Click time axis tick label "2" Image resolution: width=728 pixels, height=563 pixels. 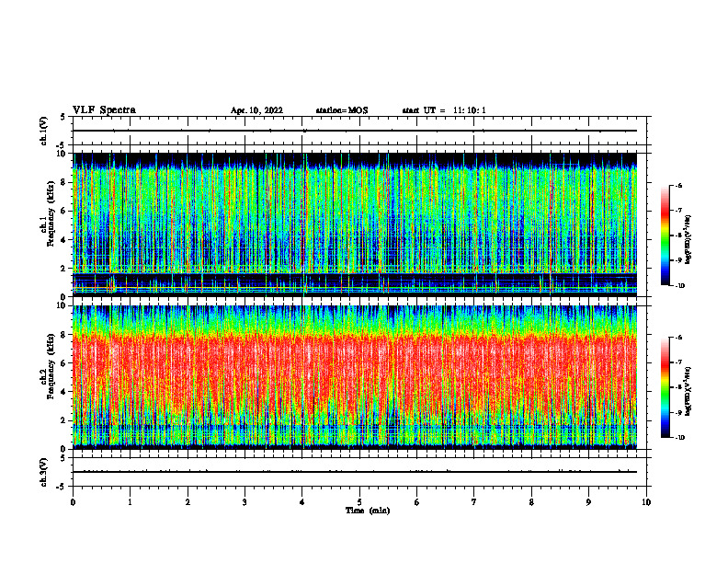[188, 502]
